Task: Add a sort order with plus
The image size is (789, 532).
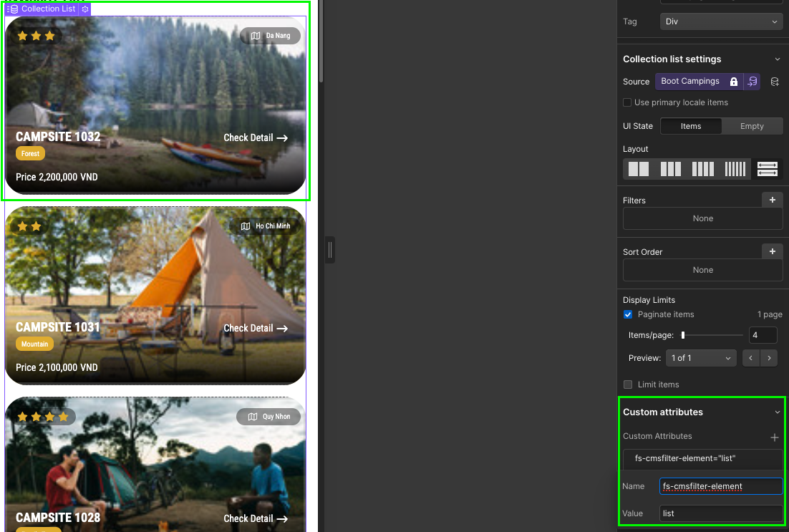Action: [773, 251]
